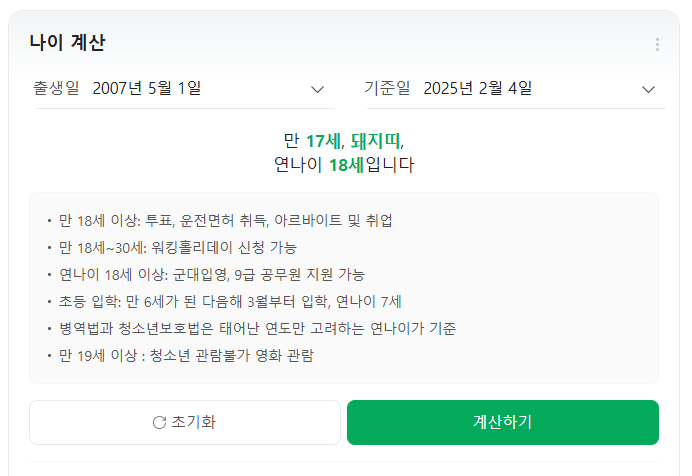Select the birth date 2007년 5월 1일
The height and width of the screenshot is (476, 692).
(x=147, y=88)
